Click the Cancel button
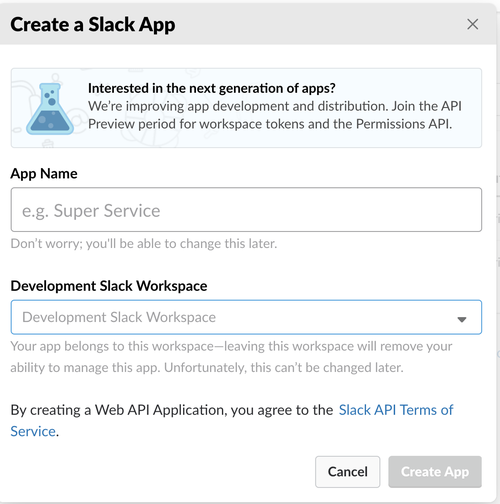Screen dimensions: 500x504 tap(347, 472)
